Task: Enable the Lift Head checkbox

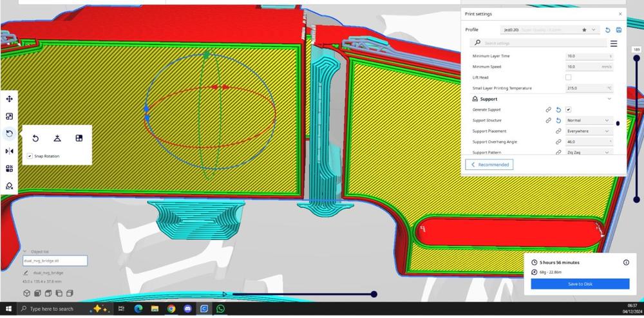Action: [x=568, y=77]
